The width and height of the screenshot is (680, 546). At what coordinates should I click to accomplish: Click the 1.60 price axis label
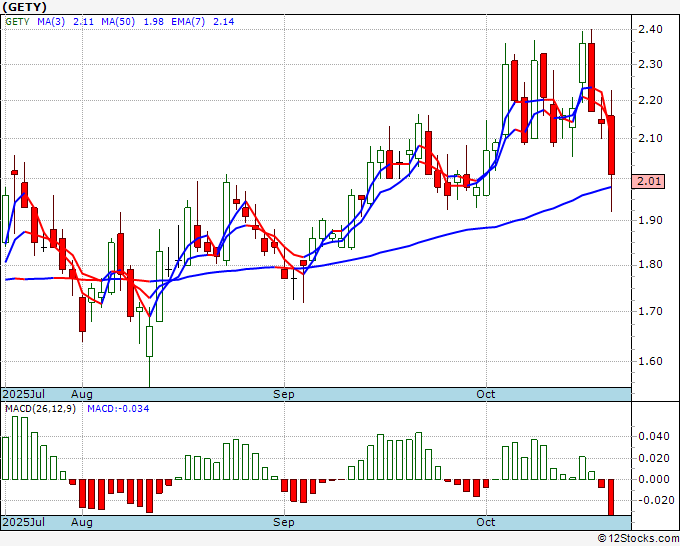click(650, 361)
